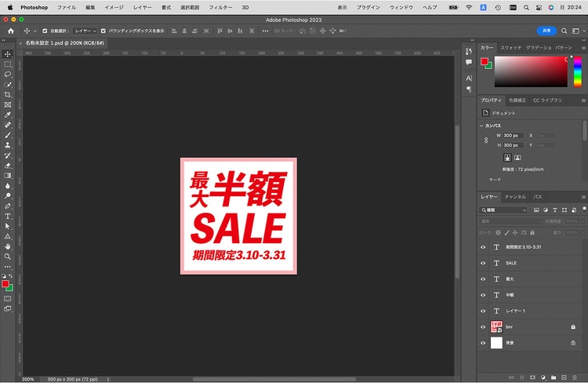The image size is (588, 383).
Task: Open the blend mode dropdown in Layers
Action: click(x=511, y=221)
